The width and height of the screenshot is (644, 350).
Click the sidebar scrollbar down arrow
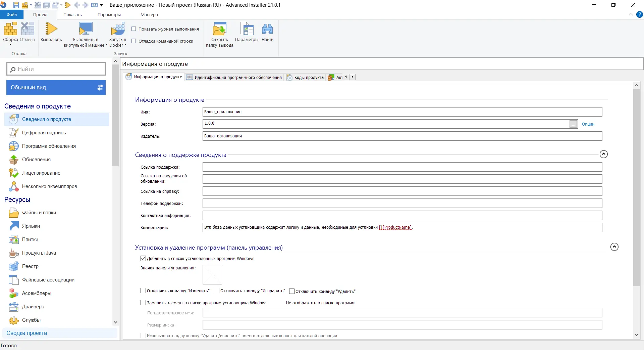click(115, 322)
